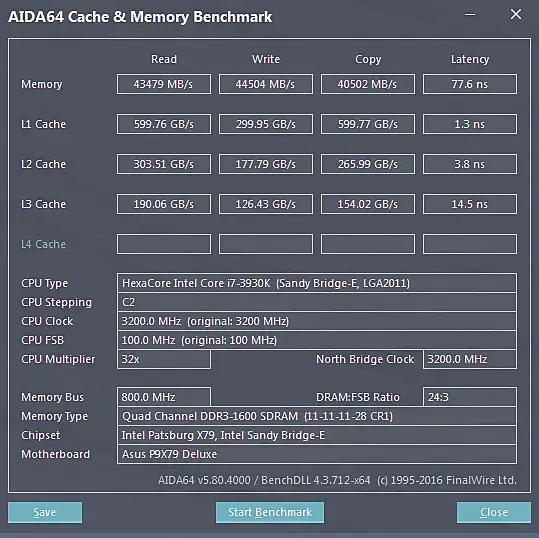
Task: Close the benchmark dialog with Close button
Action: (494, 512)
